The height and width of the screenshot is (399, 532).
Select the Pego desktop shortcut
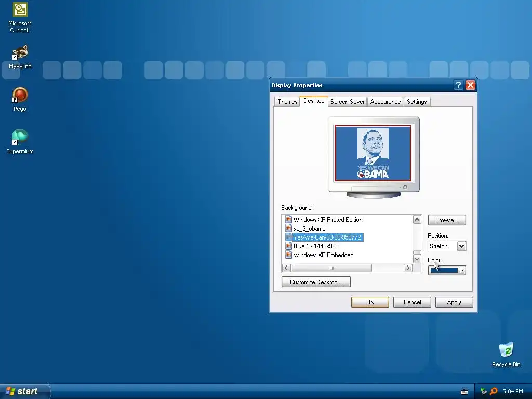20,99
